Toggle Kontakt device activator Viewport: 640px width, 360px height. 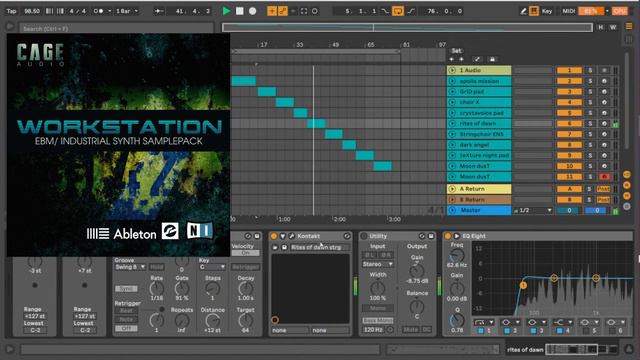273,236
